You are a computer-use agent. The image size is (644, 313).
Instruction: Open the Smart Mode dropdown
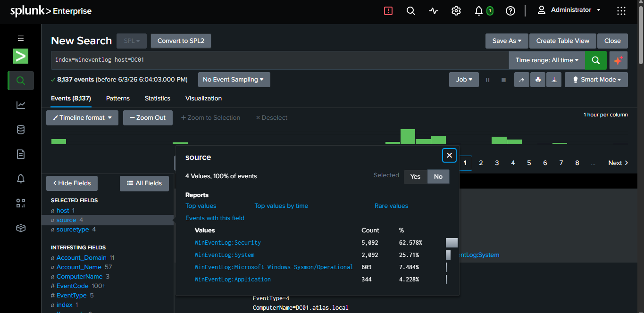click(596, 80)
